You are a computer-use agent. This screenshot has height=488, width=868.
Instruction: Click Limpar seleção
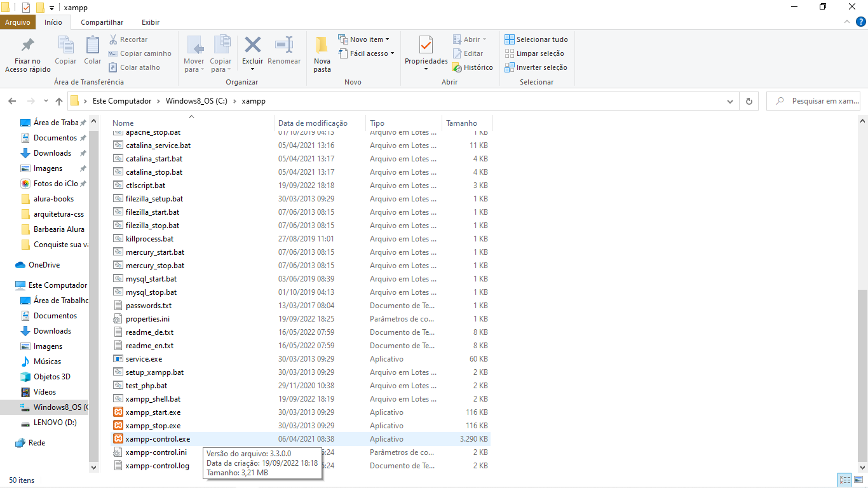[x=534, y=53]
